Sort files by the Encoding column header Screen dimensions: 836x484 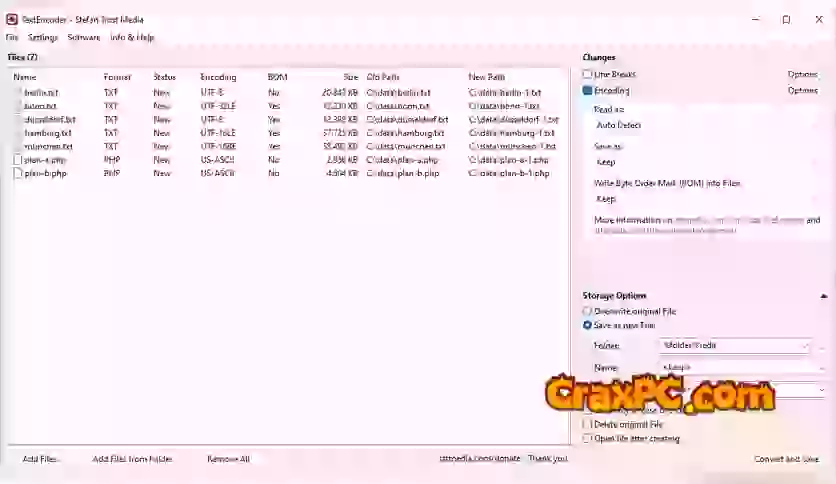[218, 77]
